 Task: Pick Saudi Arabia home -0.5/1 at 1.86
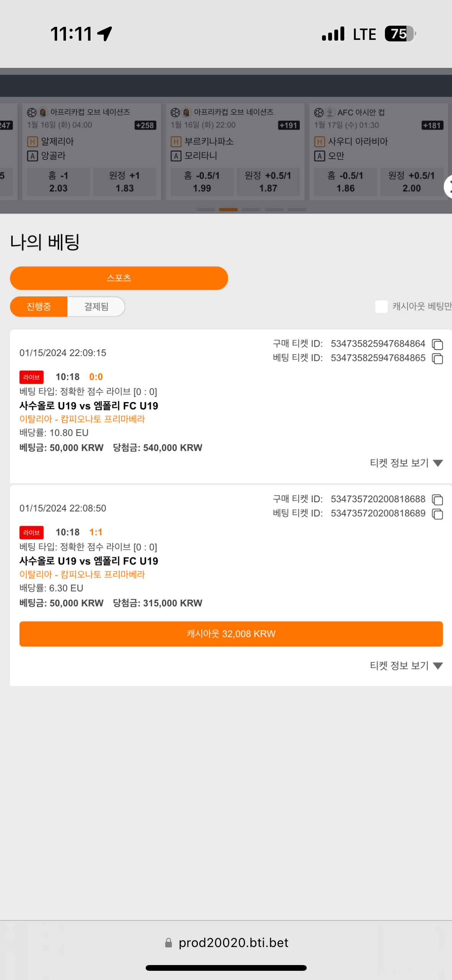pos(345,182)
